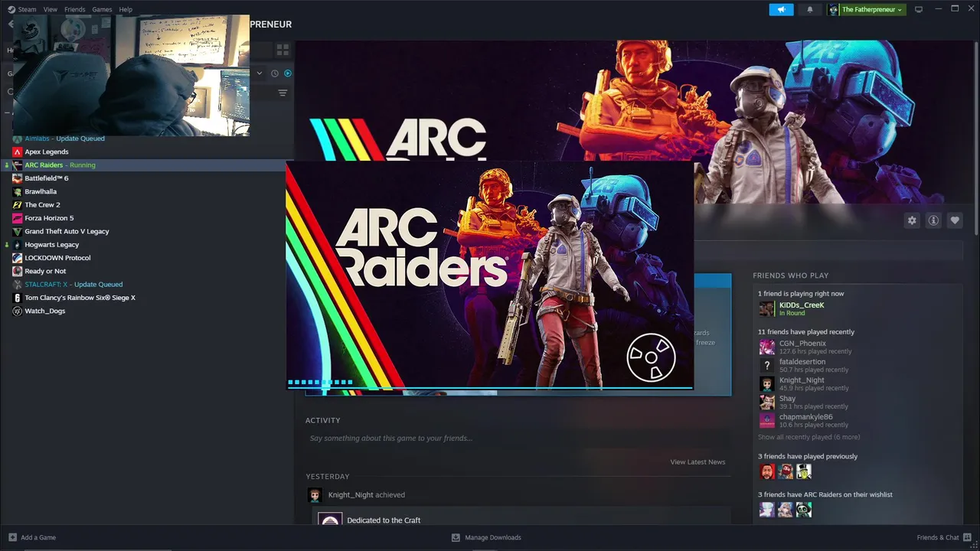Click the Brawlhalla game icon
The image size is (980, 551).
(18, 191)
